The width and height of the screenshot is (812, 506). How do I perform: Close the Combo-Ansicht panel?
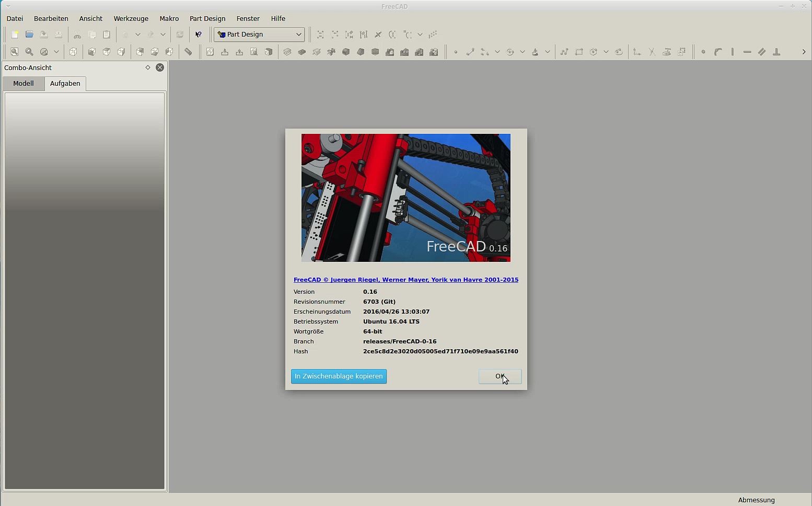[160, 67]
